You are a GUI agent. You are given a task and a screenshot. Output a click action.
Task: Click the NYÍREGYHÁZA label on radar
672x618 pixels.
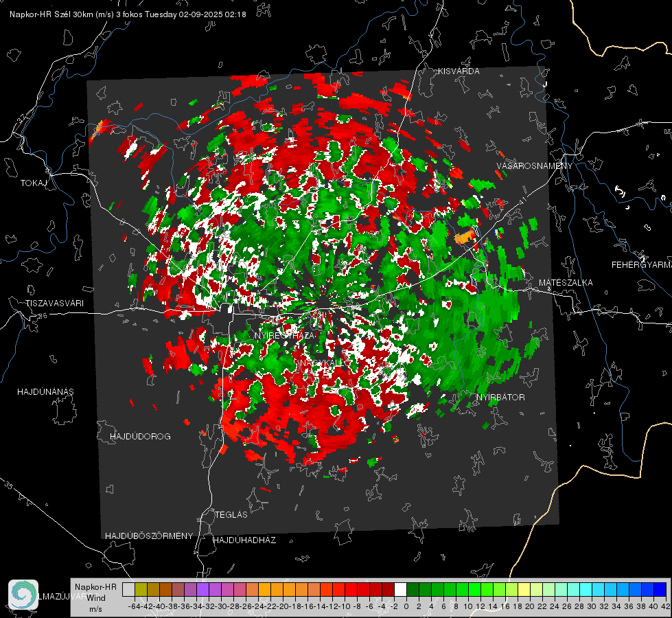285,335
